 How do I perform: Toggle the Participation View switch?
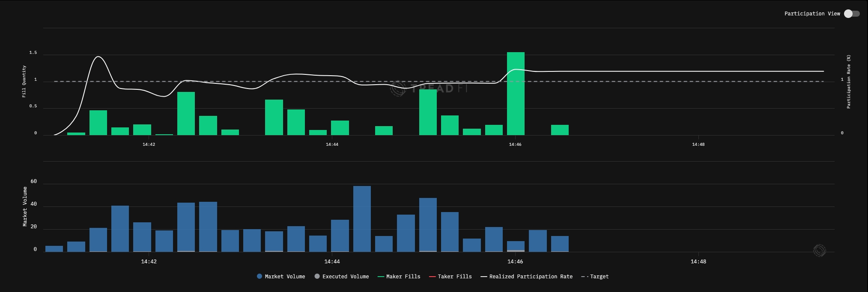click(x=851, y=14)
